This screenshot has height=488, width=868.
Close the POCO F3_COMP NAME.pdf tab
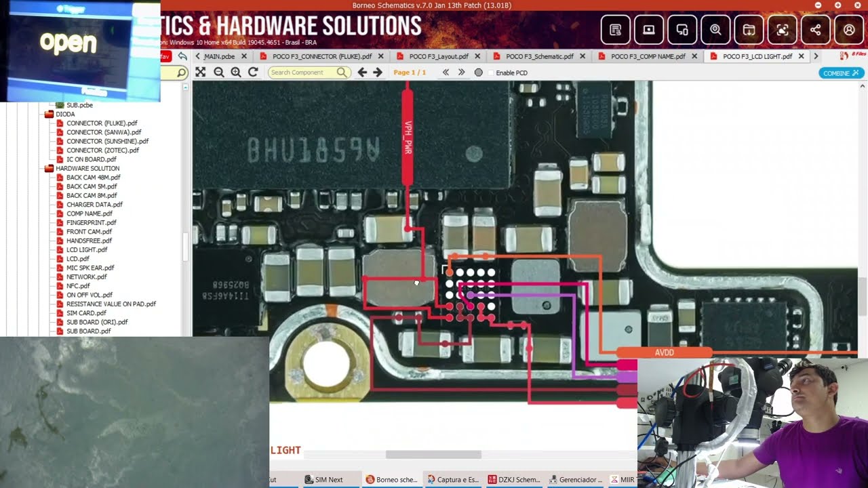694,56
